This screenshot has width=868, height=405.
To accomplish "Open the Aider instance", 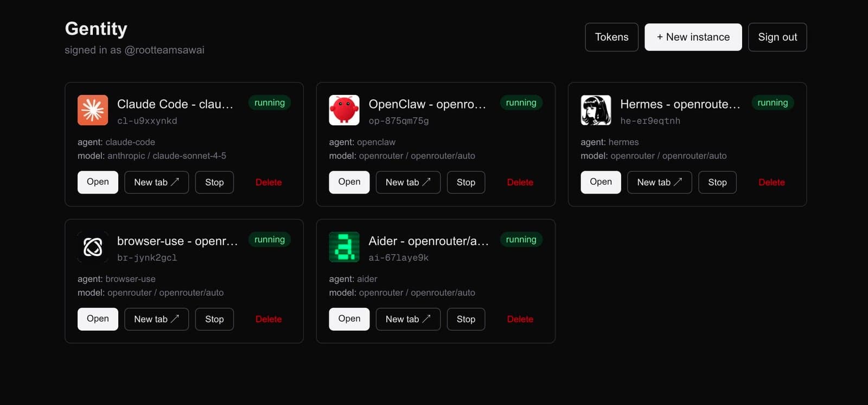I will [x=349, y=319].
